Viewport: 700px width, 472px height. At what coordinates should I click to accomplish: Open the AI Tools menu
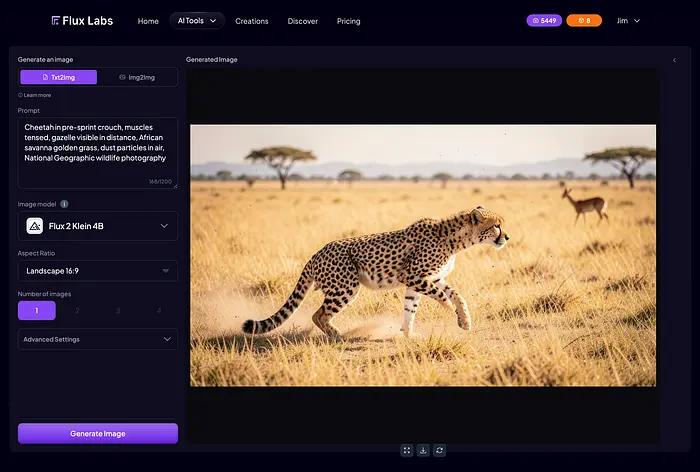pos(196,20)
